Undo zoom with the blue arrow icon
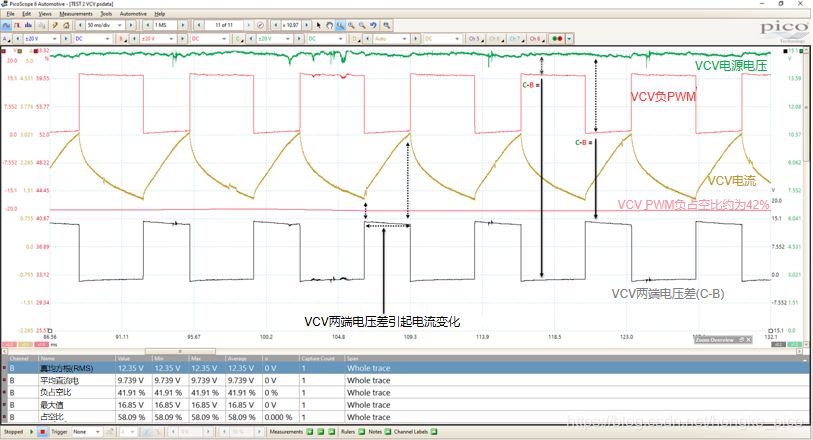 point(373,25)
